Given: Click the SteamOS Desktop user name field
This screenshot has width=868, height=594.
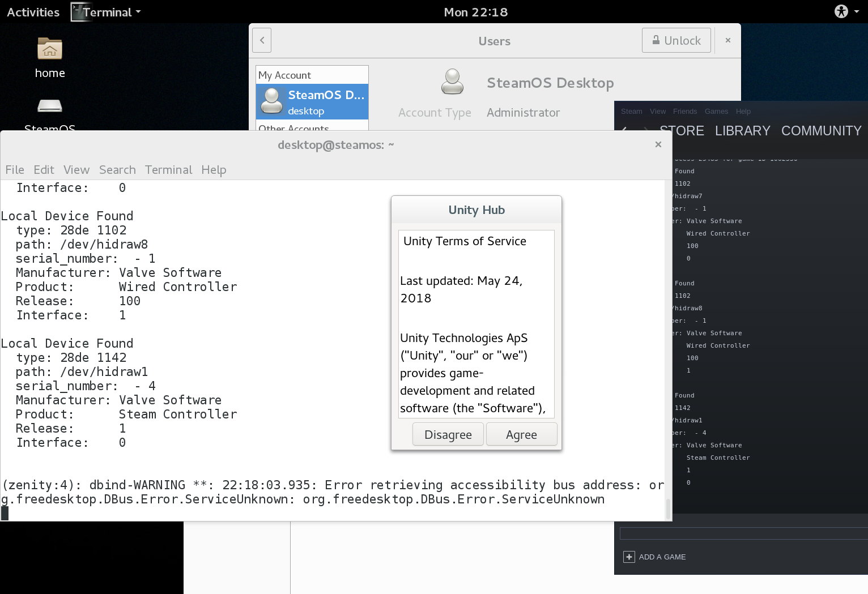Looking at the screenshot, I should [550, 83].
